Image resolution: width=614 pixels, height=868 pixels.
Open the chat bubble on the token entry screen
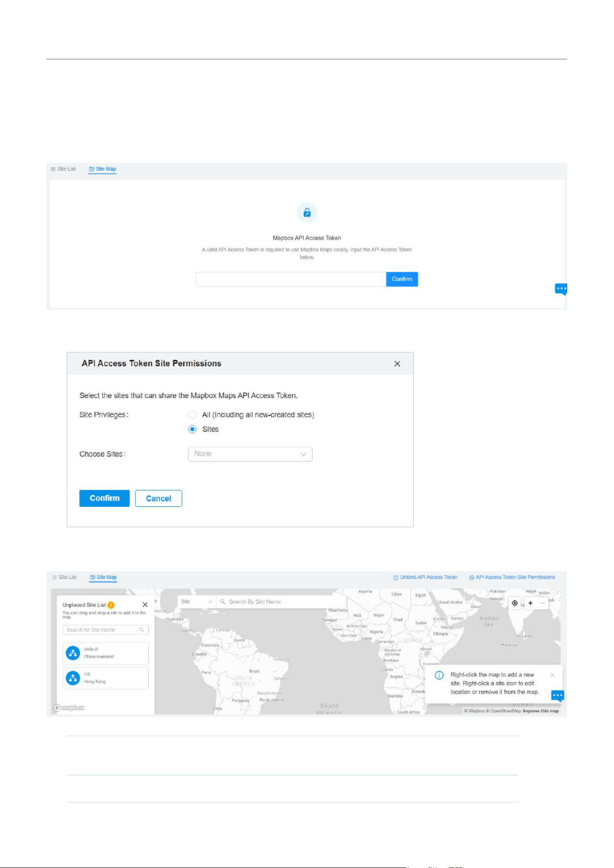[561, 289]
